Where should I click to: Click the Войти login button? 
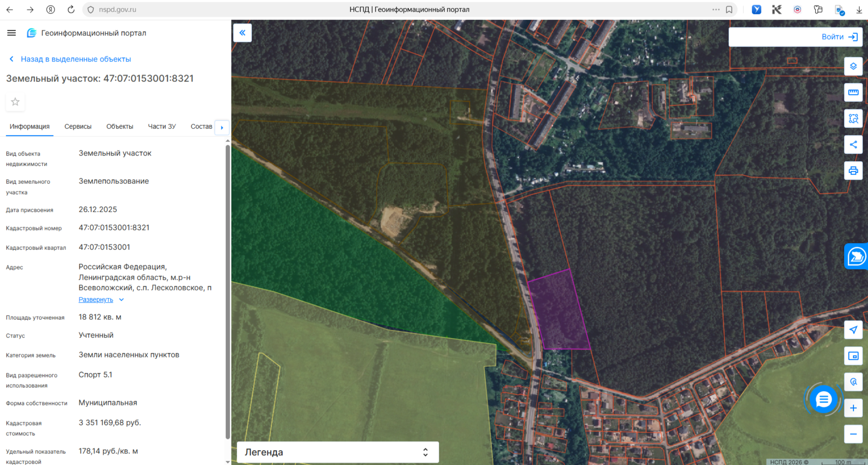click(x=839, y=37)
